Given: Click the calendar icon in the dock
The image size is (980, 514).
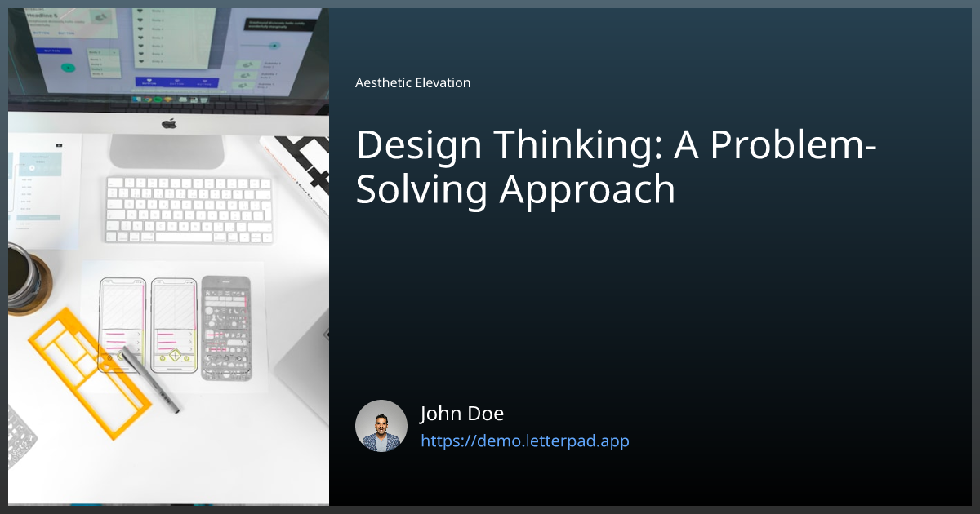Looking at the screenshot, I should (194, 100).
